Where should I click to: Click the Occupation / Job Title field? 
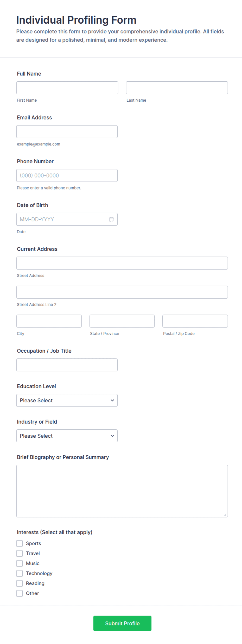click(67, 365)
